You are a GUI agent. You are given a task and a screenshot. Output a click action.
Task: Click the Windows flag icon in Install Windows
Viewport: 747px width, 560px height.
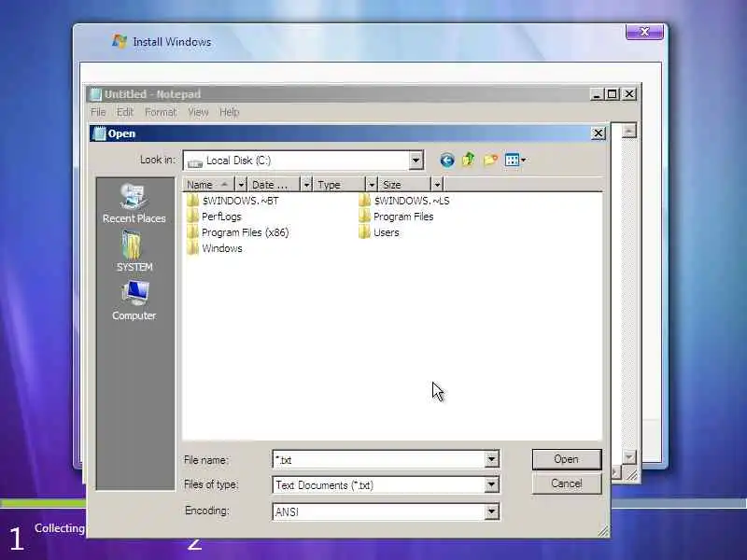click(120, 41)
